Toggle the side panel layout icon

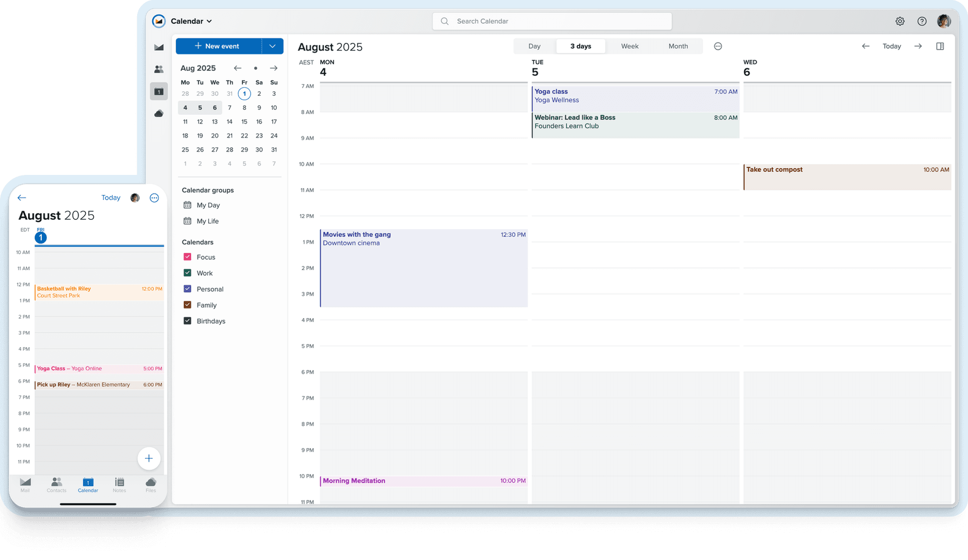click(x=940, y=46)
